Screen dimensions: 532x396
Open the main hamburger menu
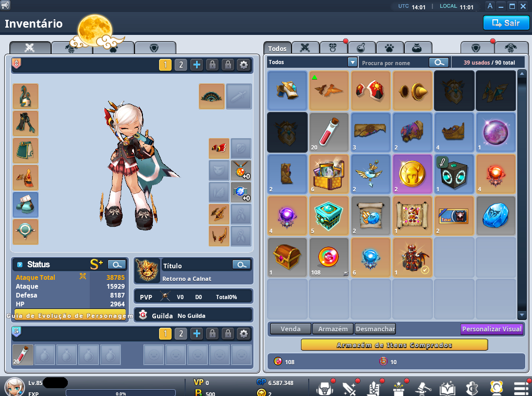[x=521, y=388]
